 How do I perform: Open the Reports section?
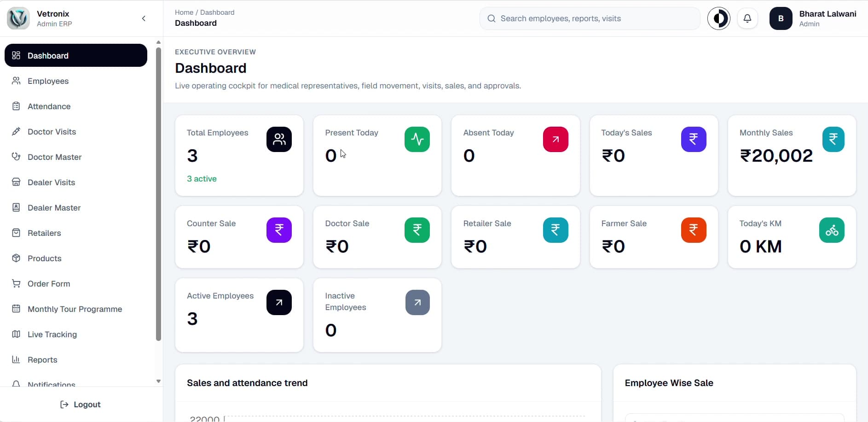point(76,359)
